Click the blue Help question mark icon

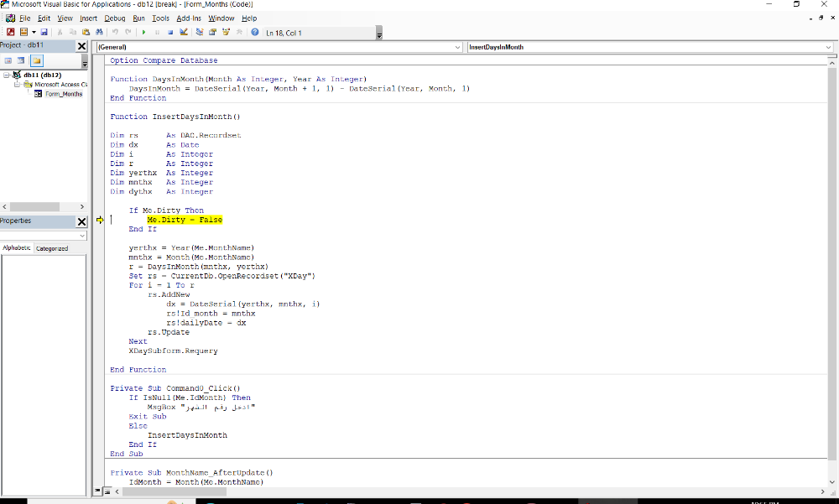(254, 33)
